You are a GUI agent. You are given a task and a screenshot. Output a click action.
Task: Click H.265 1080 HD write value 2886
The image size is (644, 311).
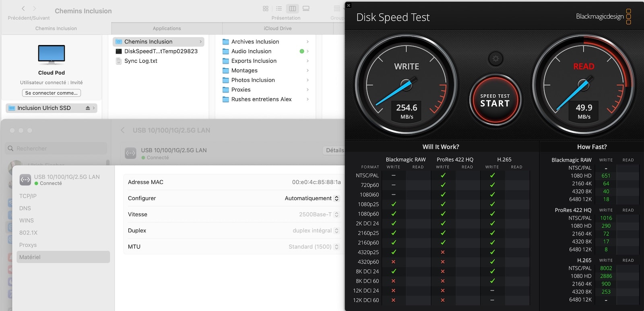click(x=606, y=276)
